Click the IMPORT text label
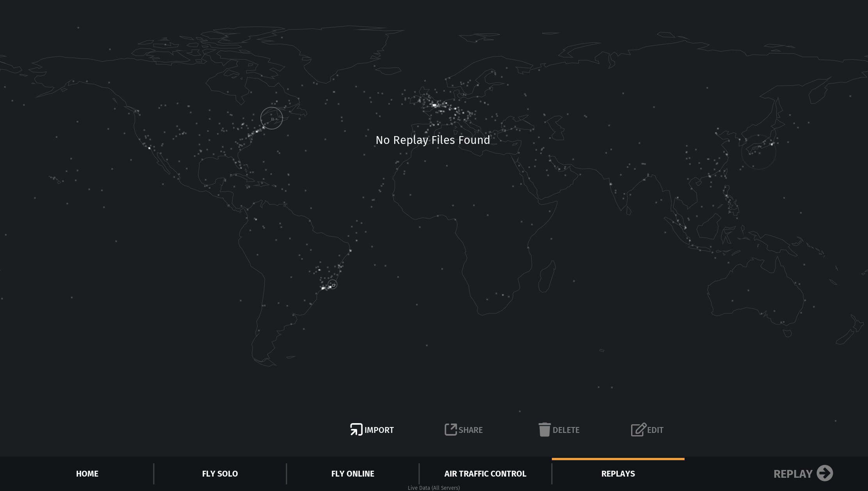The image size is (868, 491). pyautogui.click(x=379, y=430)
